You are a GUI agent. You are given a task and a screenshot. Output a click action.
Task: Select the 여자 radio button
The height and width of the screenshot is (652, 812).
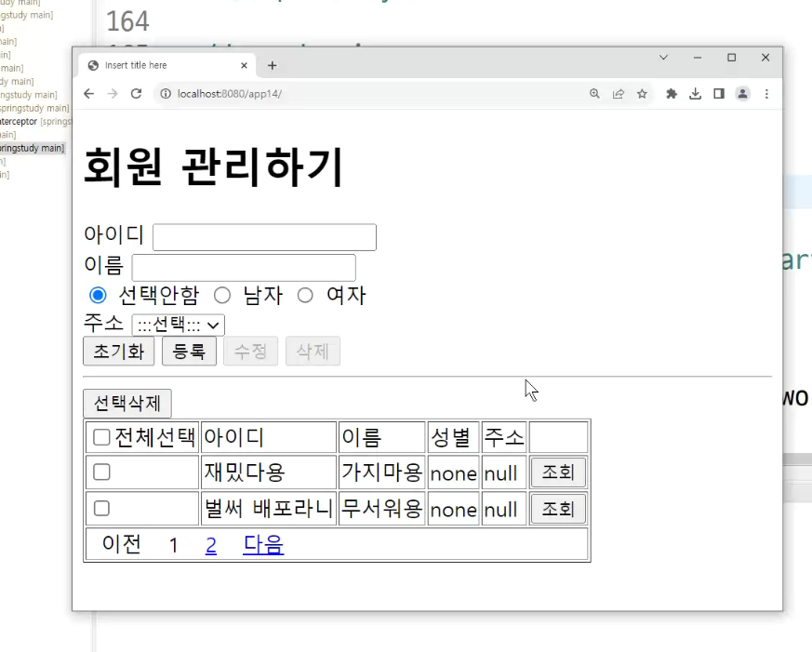pos(305,295)
